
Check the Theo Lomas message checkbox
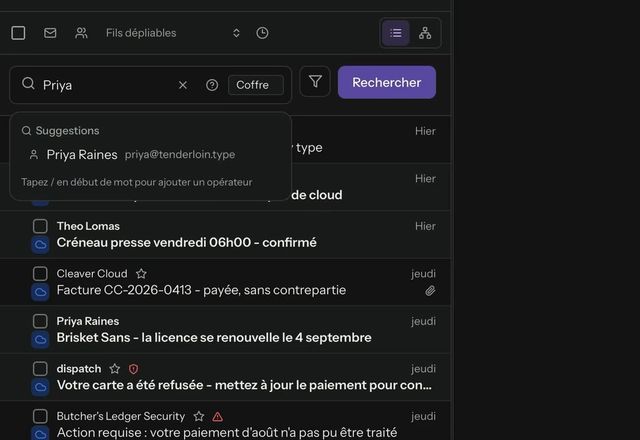(40, 226)
